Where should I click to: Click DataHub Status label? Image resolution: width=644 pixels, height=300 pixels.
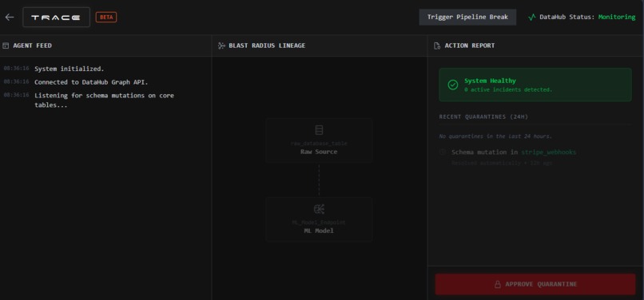(567, 18)
